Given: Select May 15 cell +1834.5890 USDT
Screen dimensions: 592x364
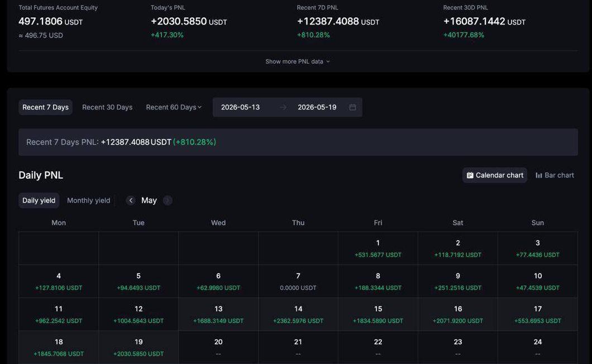Looking at the screenshot, I should 378,314.
